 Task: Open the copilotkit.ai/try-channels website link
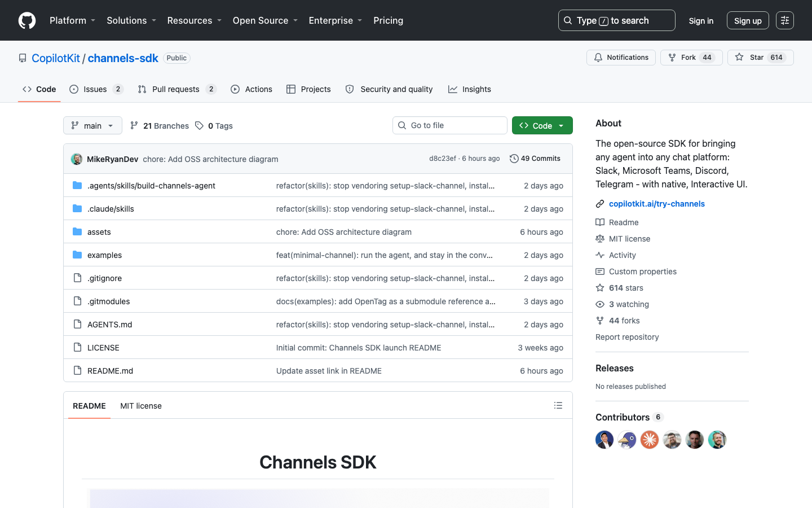(657, 204)
